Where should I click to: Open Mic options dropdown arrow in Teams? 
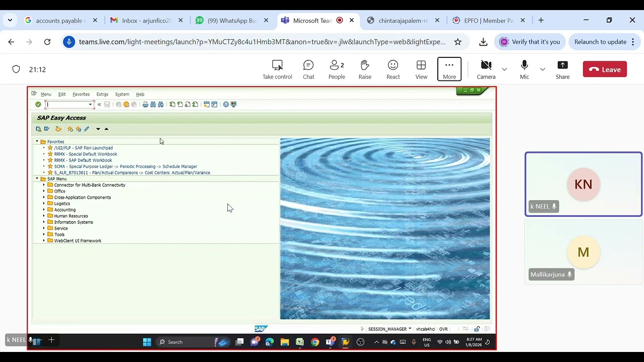(542, 69)
